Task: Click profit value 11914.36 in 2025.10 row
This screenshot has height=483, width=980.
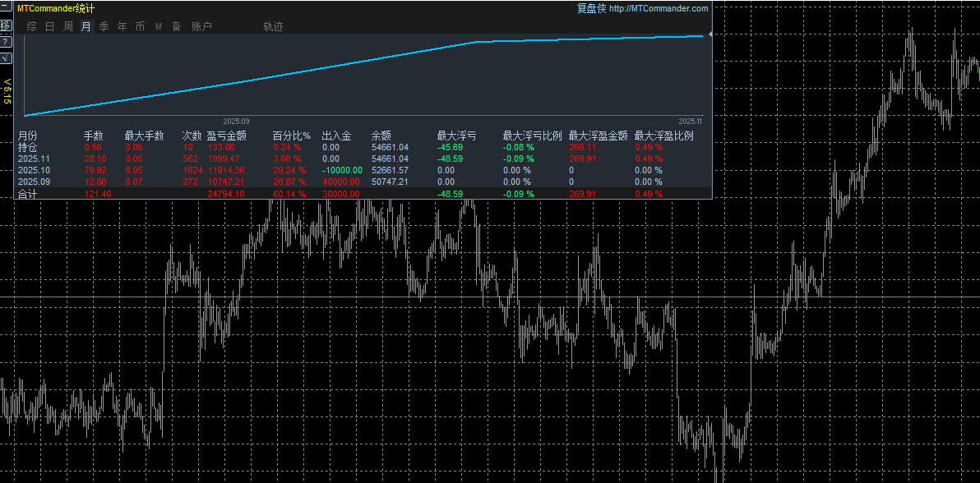Action: coord(225,170)
